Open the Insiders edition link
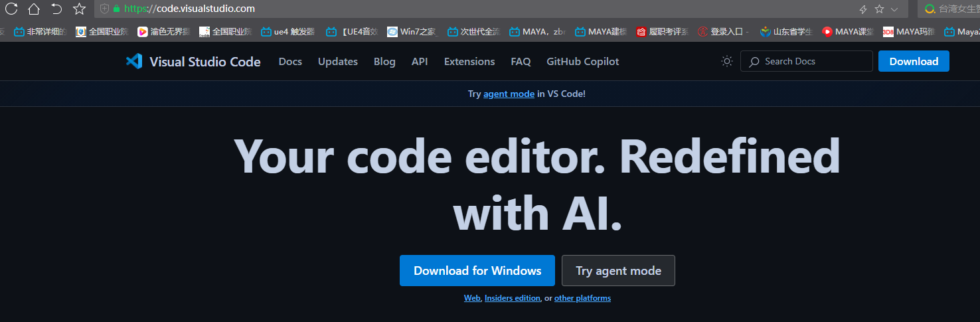The width and height of the screenshot is (980, 322). [513, 298]
